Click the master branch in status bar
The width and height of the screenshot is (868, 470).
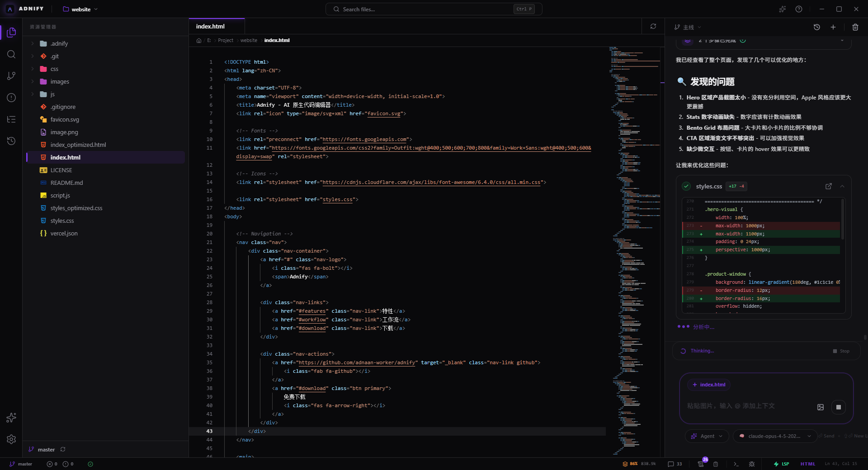tap(21, 464)
